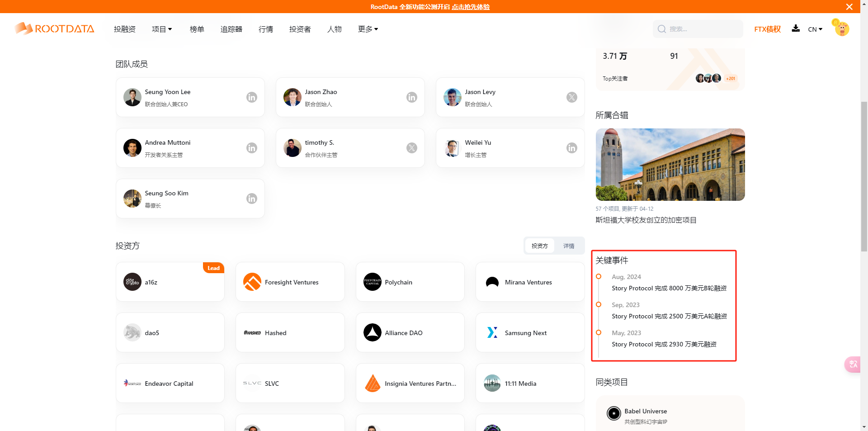Open timothy S.'s X profile icon

[x=412, y=148]
